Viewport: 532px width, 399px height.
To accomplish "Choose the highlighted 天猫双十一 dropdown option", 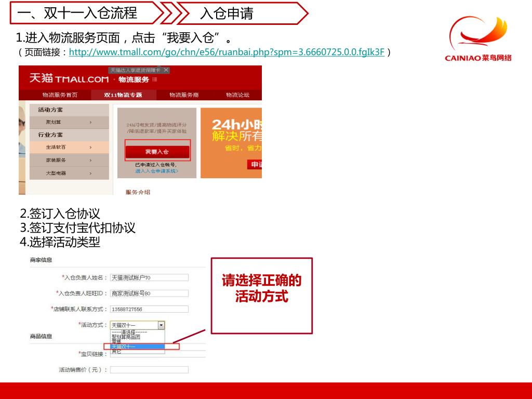I will coord(137,347).
